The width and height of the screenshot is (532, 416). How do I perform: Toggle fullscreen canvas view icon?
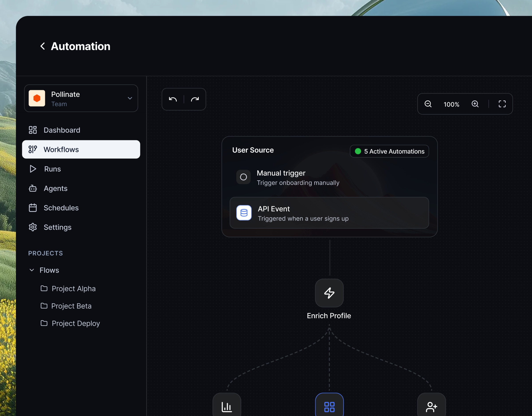click(x=502, y=104)
